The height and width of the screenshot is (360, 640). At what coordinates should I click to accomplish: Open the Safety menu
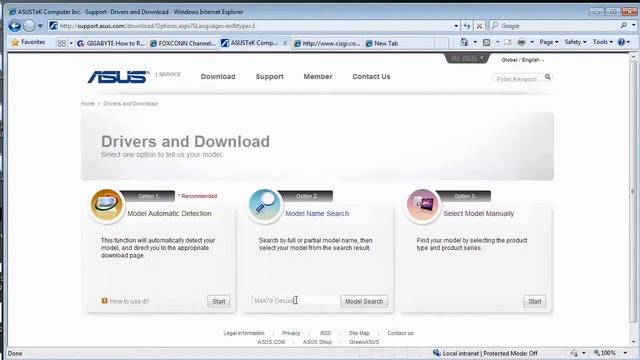click(575, 42)
